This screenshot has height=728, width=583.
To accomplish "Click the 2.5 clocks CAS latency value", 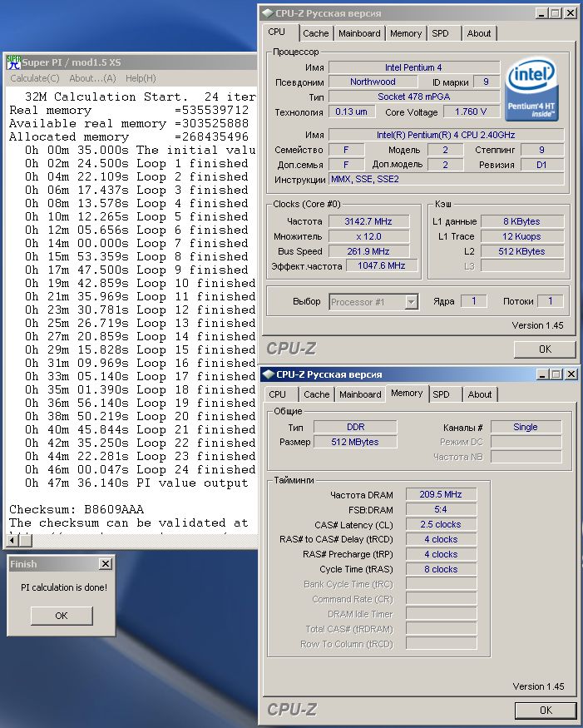I will tap(441, 525).
